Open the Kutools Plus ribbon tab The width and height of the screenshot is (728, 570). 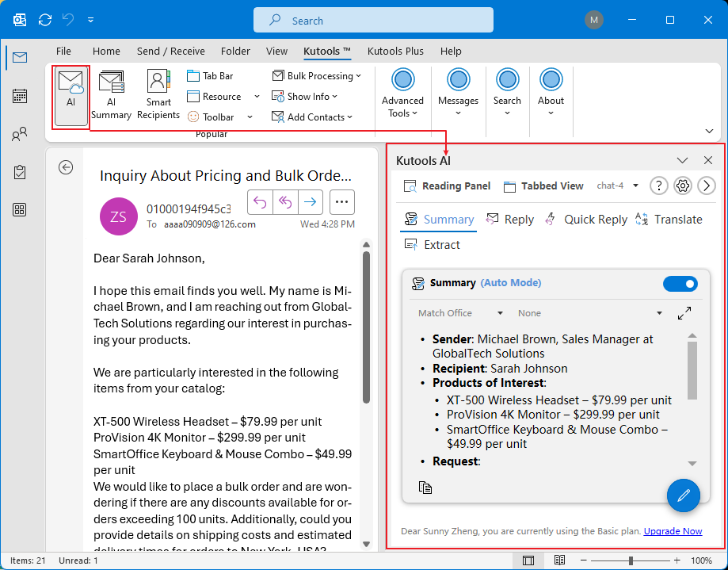click(x=395, y=51)
